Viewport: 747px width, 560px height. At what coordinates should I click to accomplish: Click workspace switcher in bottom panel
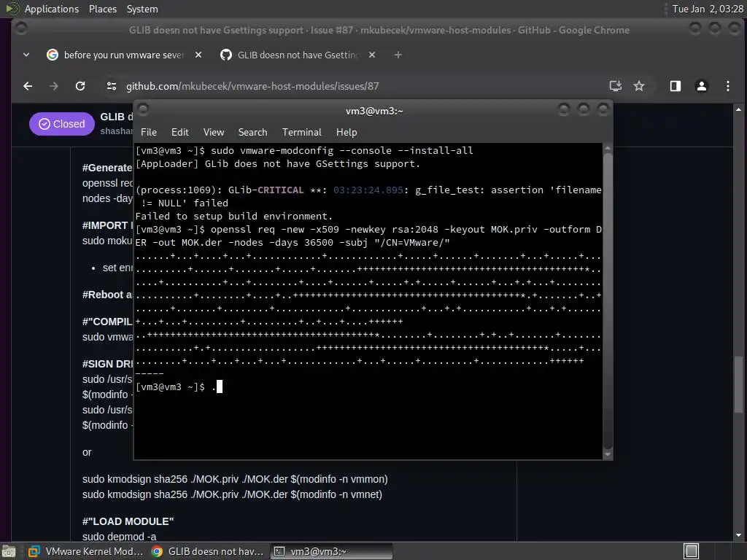point(692,551)
